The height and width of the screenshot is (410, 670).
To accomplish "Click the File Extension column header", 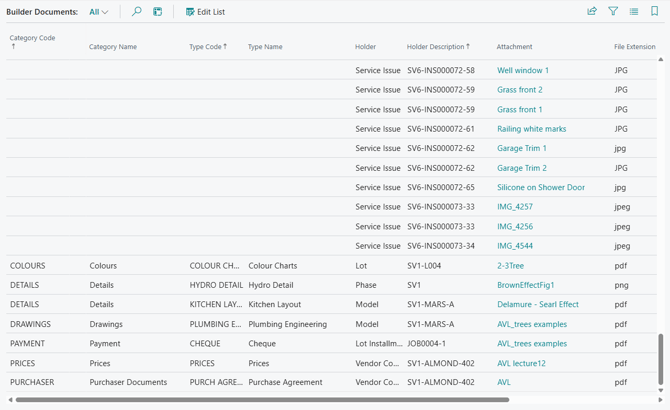I will click(635, 47).
